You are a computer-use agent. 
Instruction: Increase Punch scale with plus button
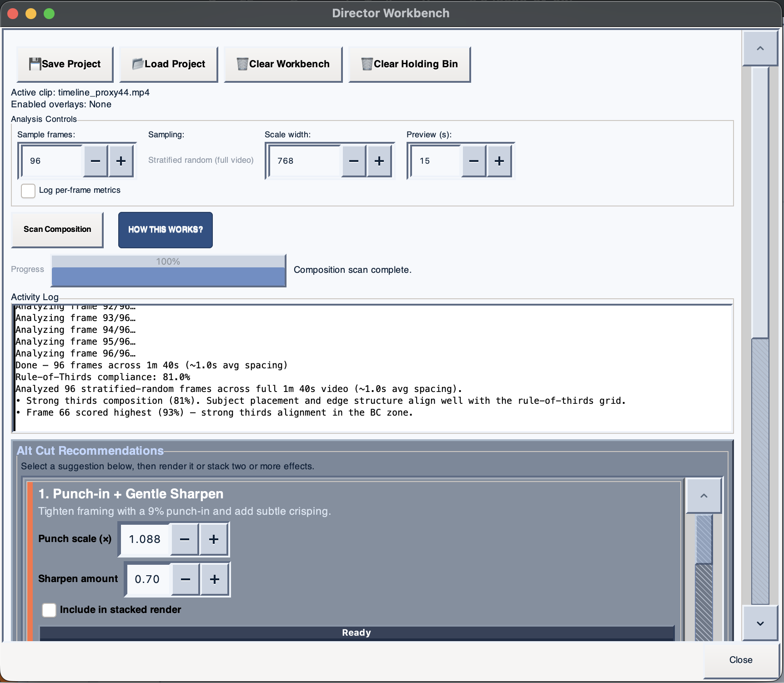click(x=214, y=539)
